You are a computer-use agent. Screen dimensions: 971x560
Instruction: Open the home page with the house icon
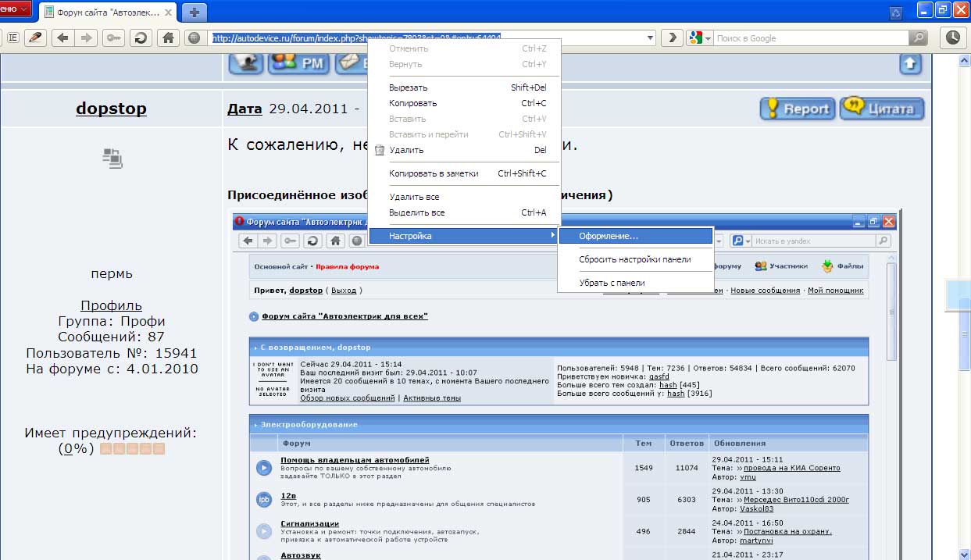pos(167,37)
